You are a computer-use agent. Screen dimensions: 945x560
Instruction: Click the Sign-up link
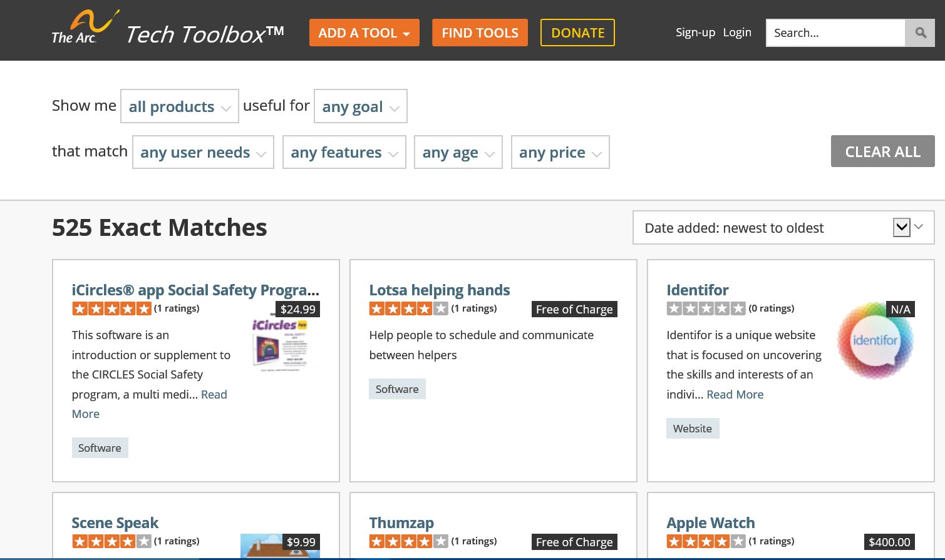tap(695, 33)
